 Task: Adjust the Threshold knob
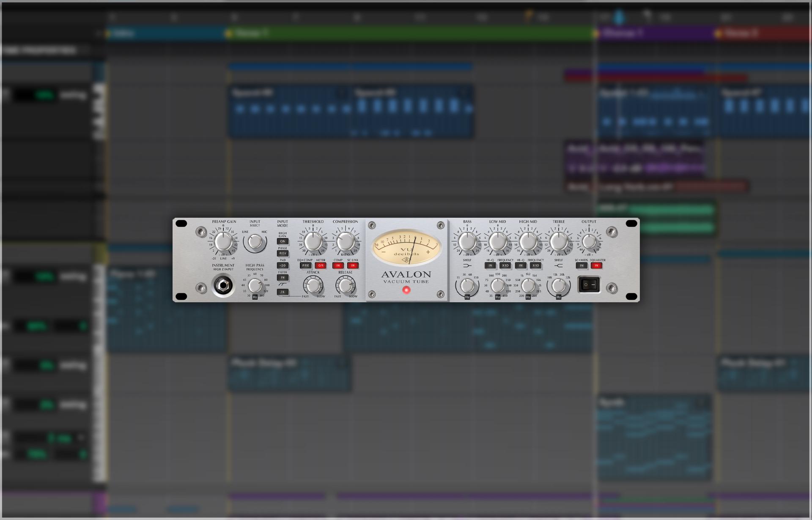pyautogui.click(x=313, y=242)
